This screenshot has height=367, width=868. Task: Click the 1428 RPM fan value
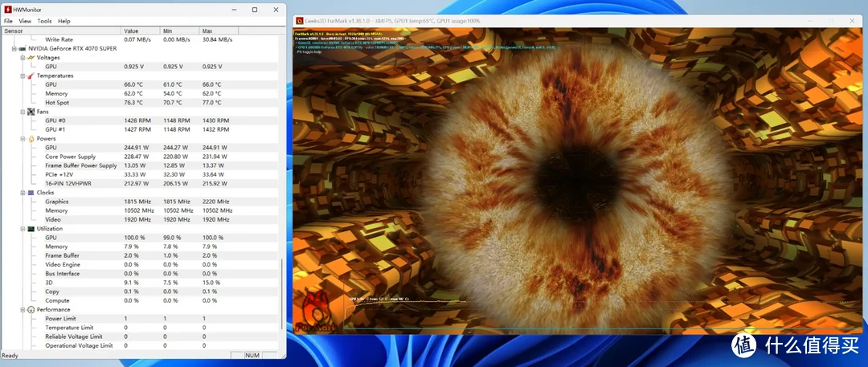[x=137, y=120]
